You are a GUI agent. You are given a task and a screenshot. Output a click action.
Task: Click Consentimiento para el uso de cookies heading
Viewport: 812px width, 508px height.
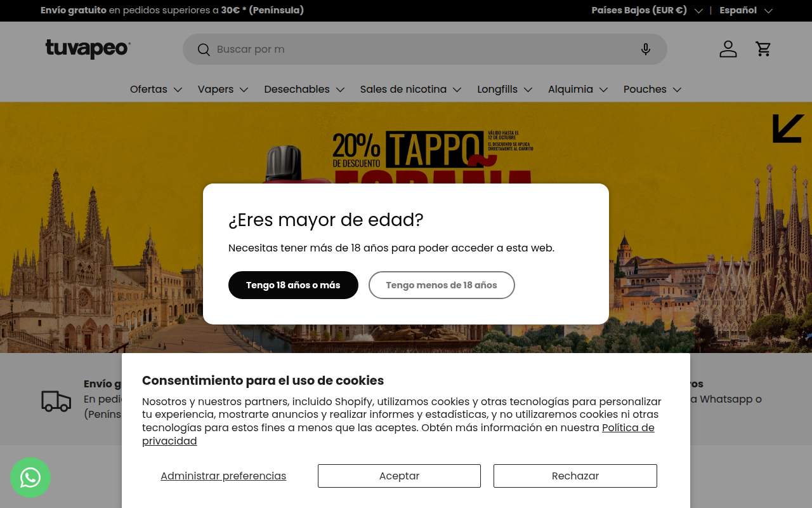point(263,380)
